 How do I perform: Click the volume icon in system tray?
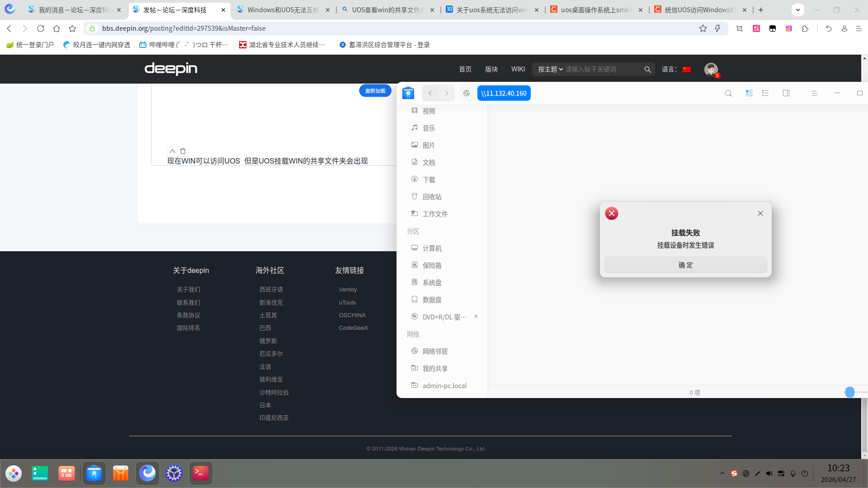(769, 474)
